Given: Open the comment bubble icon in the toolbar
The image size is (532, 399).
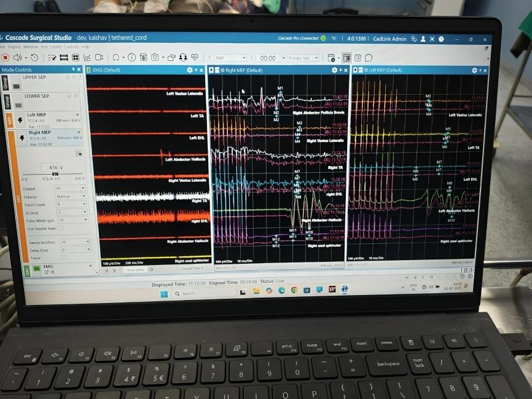Looking at the screenshot, I should tap(369, 58).
